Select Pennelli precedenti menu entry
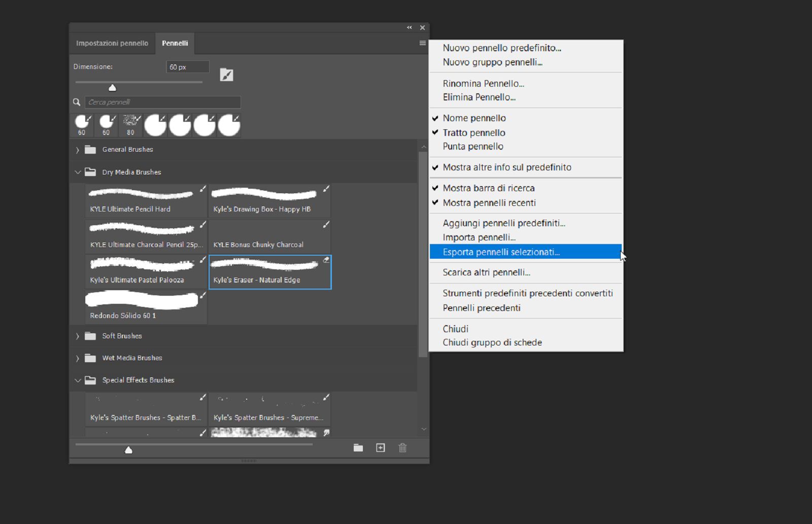The image size is (812, 524). click(526, 308)
